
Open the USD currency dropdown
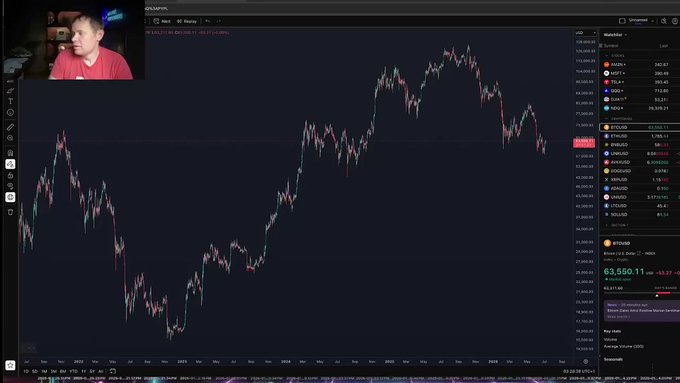[585, 33]
